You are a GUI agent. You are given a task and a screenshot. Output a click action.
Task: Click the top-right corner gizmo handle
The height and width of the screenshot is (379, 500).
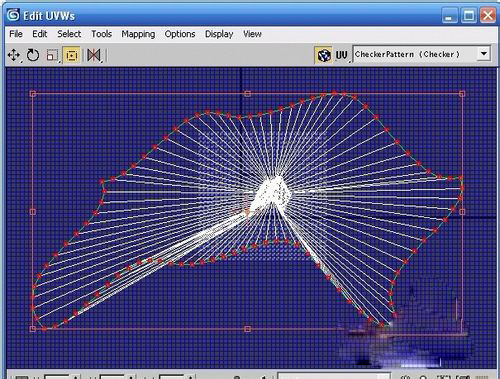tap(462, 94)
